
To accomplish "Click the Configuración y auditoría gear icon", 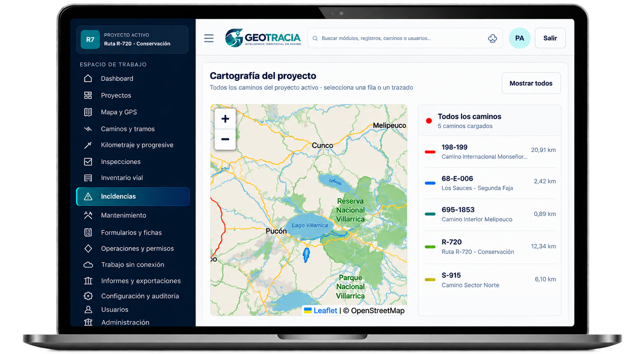I will click(88, 296).
